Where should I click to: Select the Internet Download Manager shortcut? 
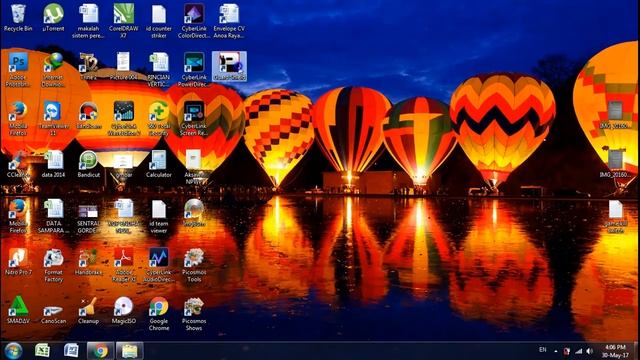(x=53, y=69)
